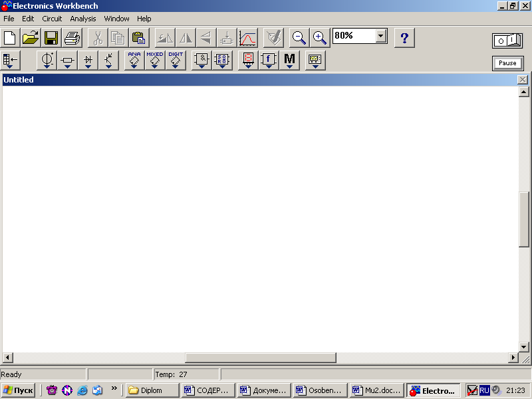Paste from the clipboard
The image size is (532, 399).
[x=139, y=38]
